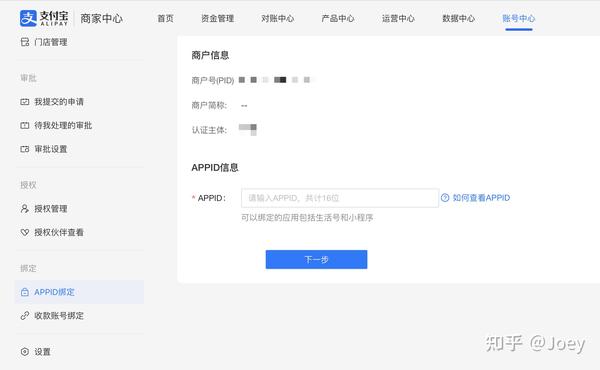Click the APPID信息 heading
The image size is (600, 370).
215,168
